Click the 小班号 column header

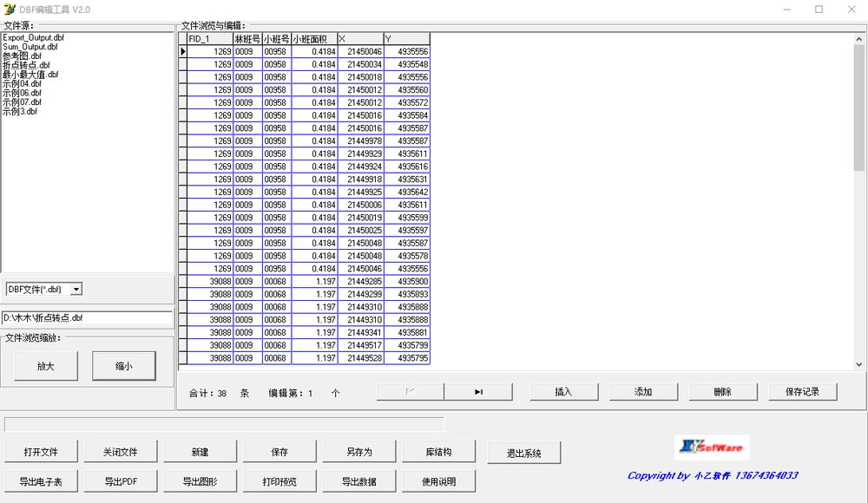277,39
